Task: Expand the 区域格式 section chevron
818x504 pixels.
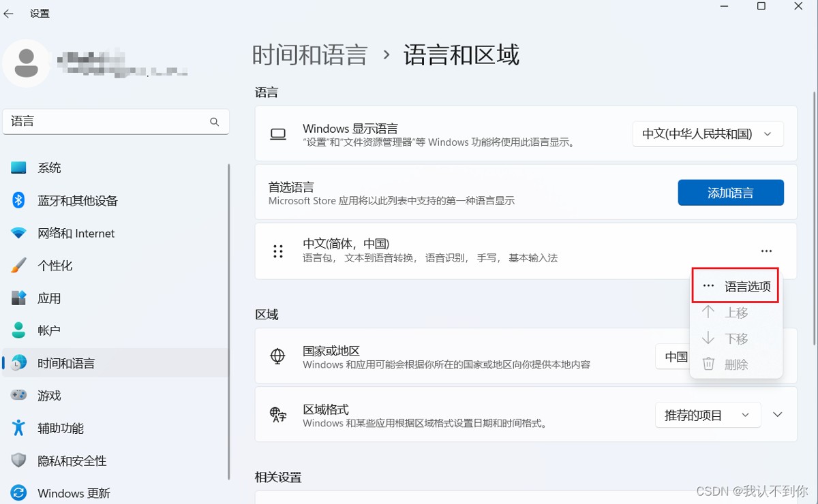Action: click(778, 415)
